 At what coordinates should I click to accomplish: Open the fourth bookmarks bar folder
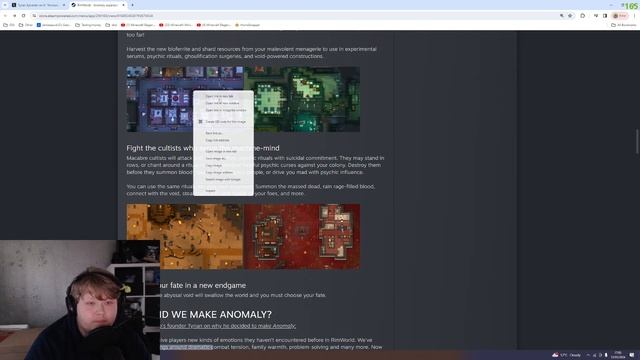click(88, 25)
